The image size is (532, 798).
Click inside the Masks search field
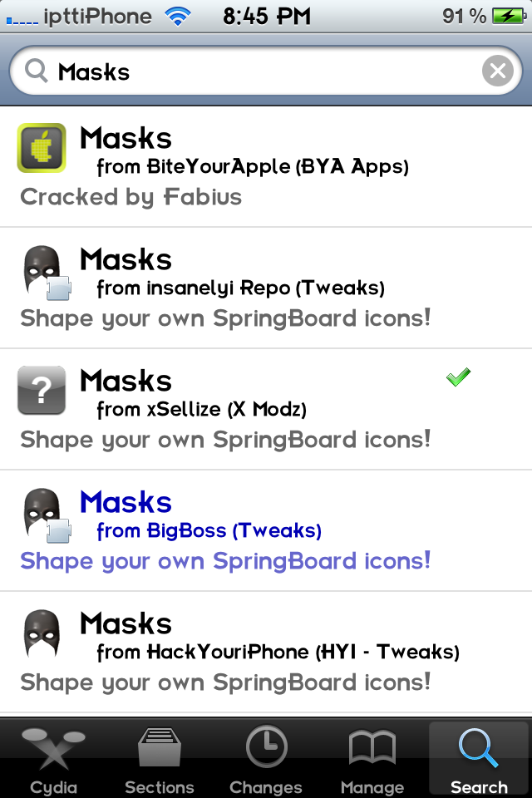pos(266,71)
